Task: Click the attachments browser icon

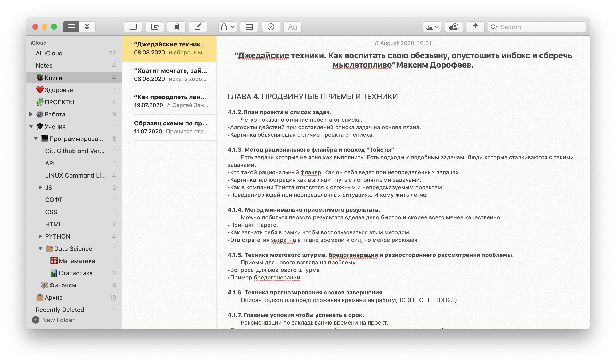Action: 154,27
